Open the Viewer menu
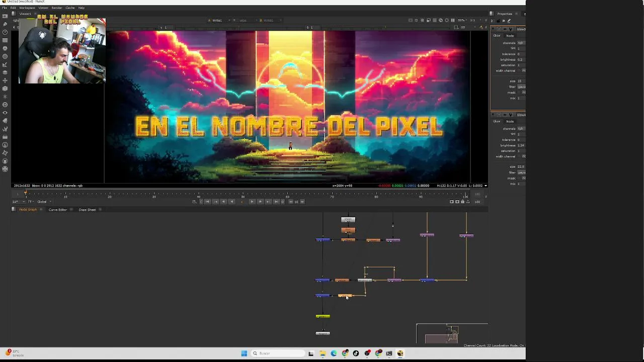 pos(43,8)
